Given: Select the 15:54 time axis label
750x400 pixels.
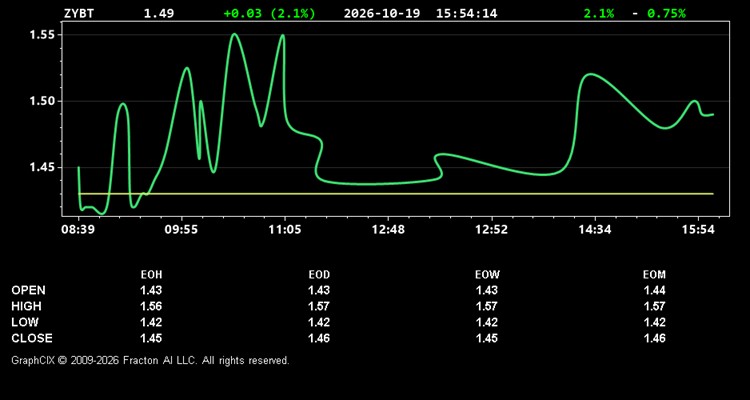Looking at the screenshot, I should point(698,229).
